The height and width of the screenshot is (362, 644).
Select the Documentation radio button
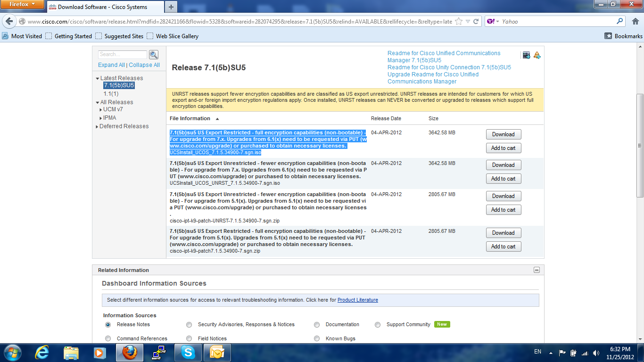317,325
